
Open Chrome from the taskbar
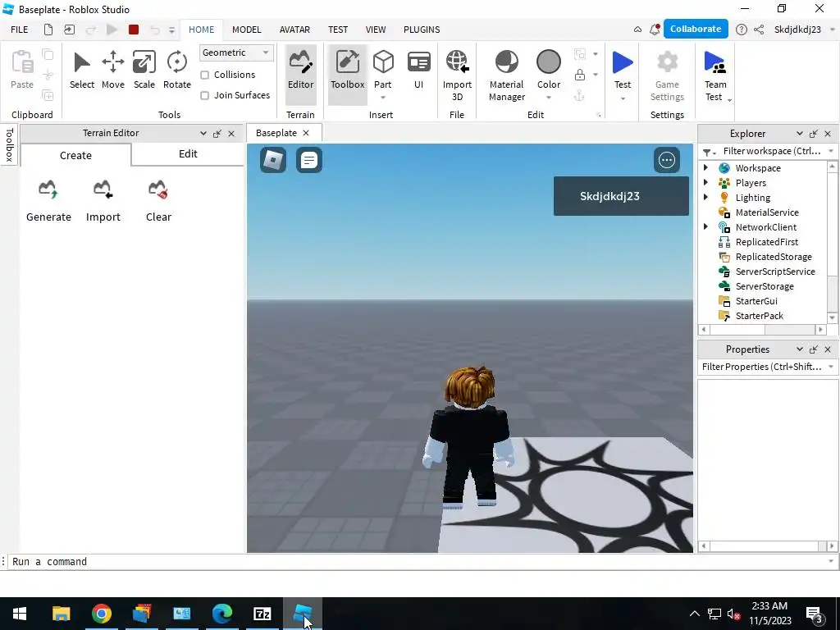coord(101,614)
